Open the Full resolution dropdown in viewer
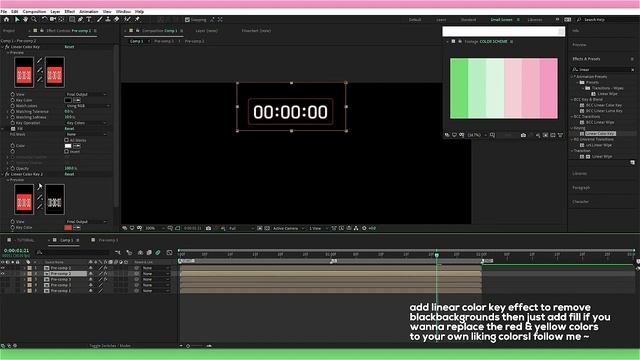Screen dimensions: 640x360 click(x=241, y=228)
